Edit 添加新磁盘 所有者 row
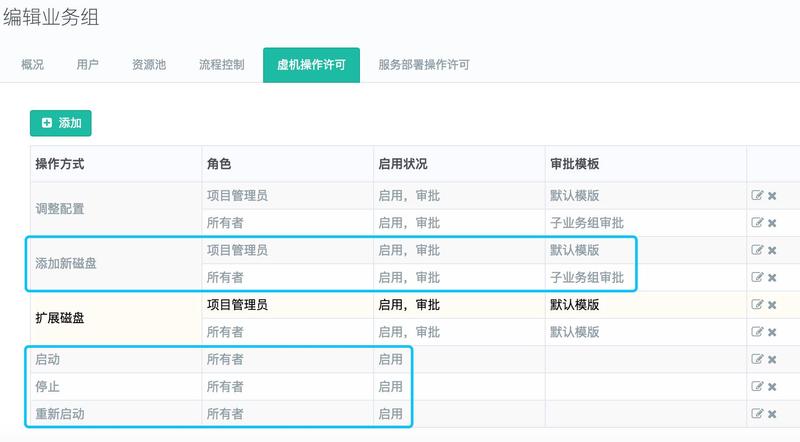 tap(757, 277)
